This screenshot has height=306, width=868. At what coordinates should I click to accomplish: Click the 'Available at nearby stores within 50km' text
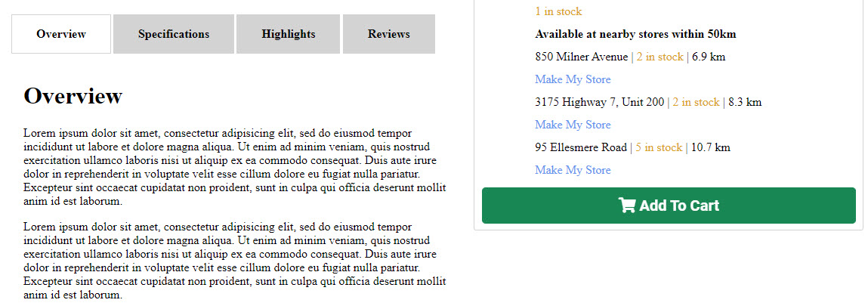(635, 34)
